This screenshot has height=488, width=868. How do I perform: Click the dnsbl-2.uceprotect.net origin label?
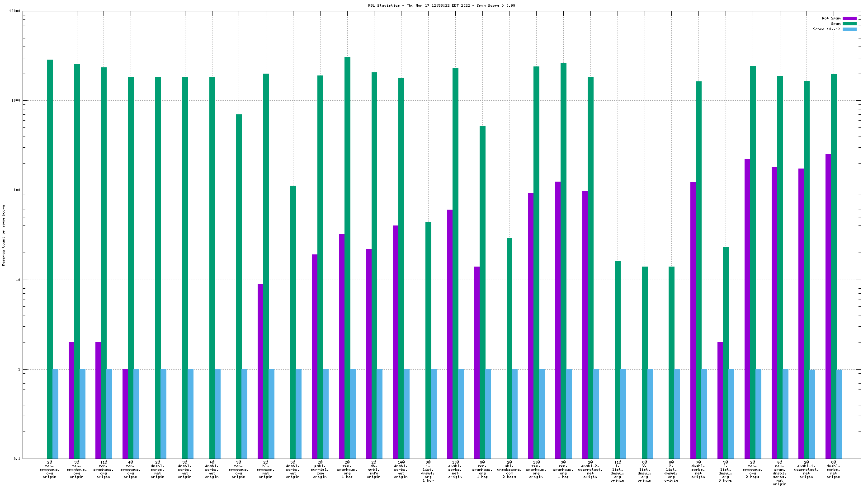(x=590, y=469)
